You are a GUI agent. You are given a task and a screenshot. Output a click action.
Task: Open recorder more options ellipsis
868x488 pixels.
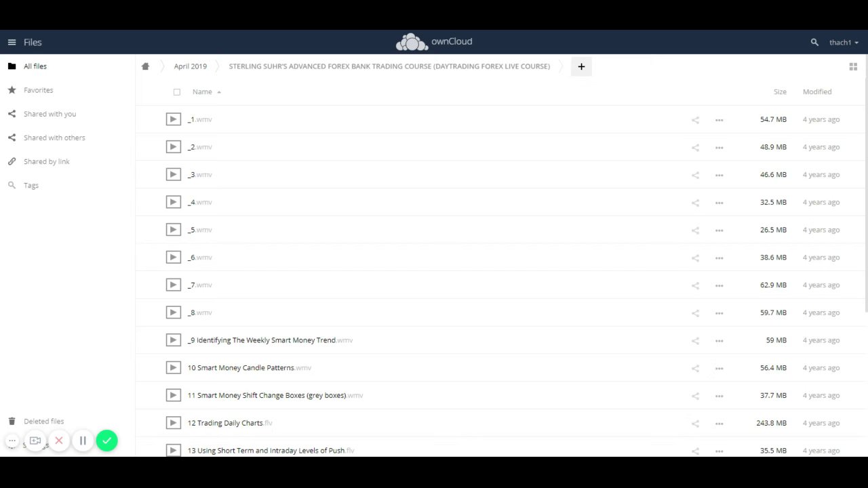pos(12,441)
